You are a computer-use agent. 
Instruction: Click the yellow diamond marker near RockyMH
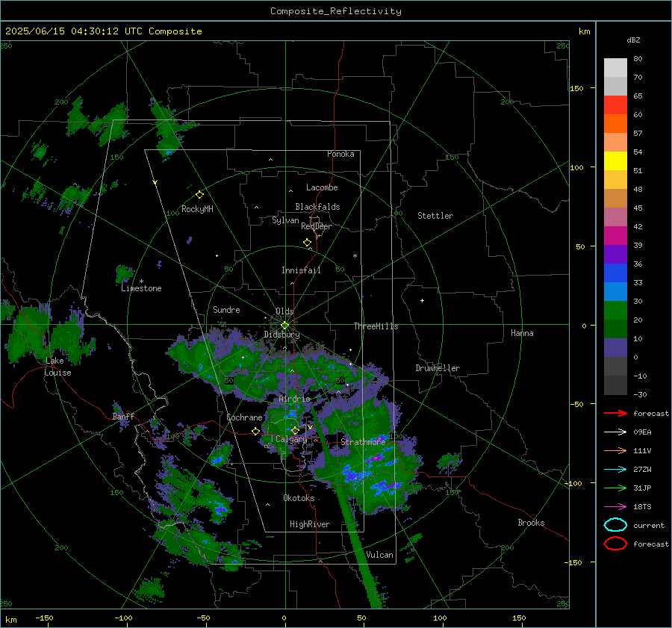[x=199, y=195]
